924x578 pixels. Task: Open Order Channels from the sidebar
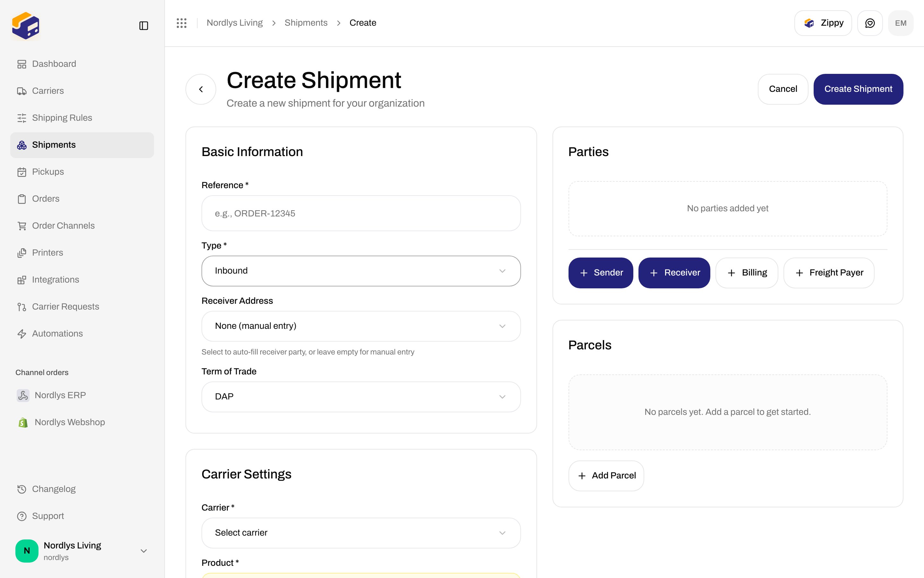pos(82,226)
